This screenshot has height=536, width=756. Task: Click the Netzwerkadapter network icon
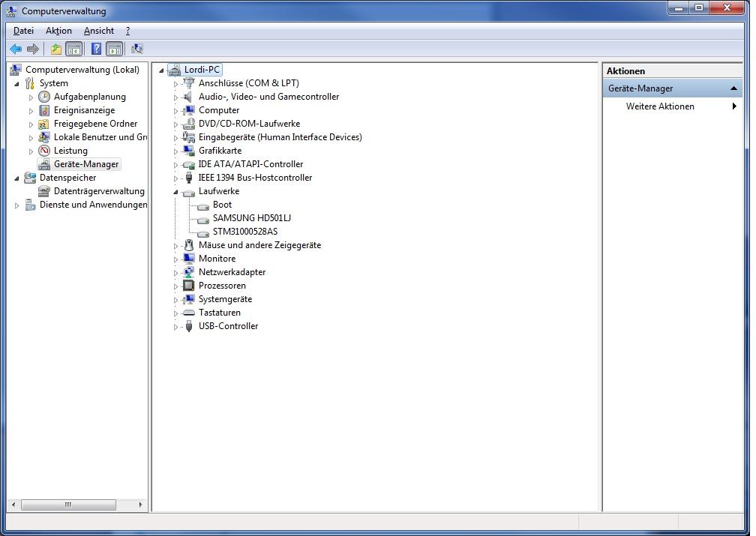click(x=189, y=272)
